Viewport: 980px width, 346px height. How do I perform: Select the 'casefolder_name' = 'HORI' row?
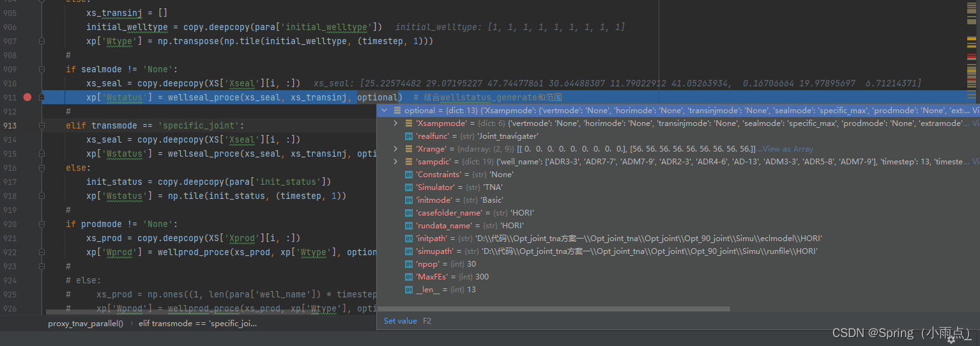(677, 213)
